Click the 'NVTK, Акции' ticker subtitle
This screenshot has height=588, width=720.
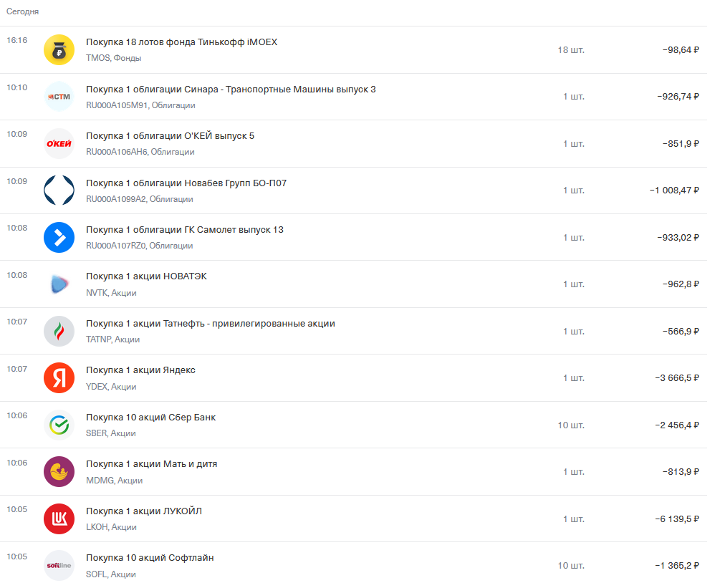point(111,293)
